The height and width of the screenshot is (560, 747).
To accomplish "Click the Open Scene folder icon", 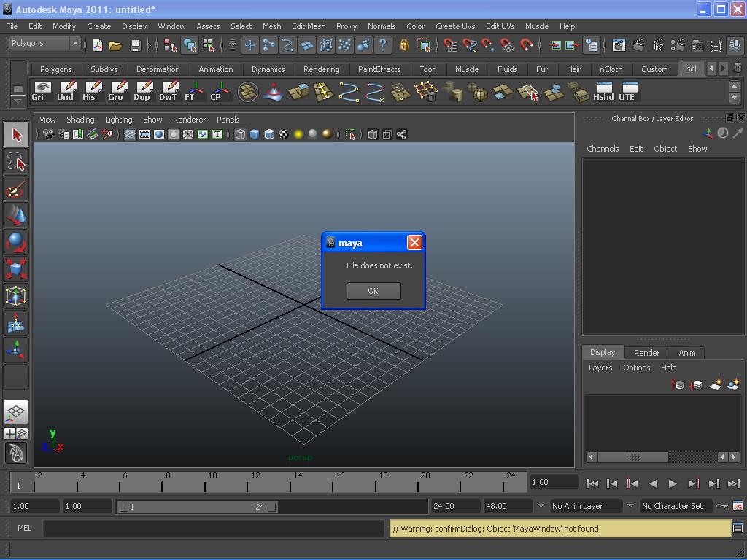I will coord(115,45).
